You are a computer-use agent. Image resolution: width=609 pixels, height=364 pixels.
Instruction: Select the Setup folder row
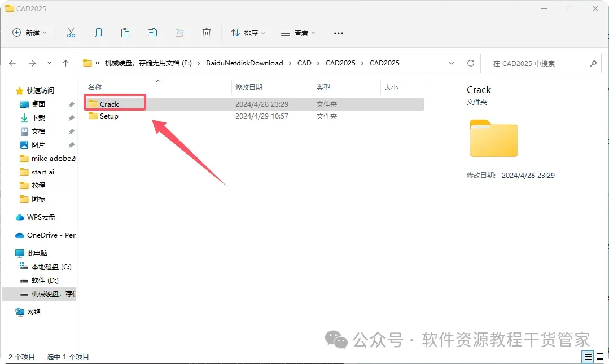(254, 116)
